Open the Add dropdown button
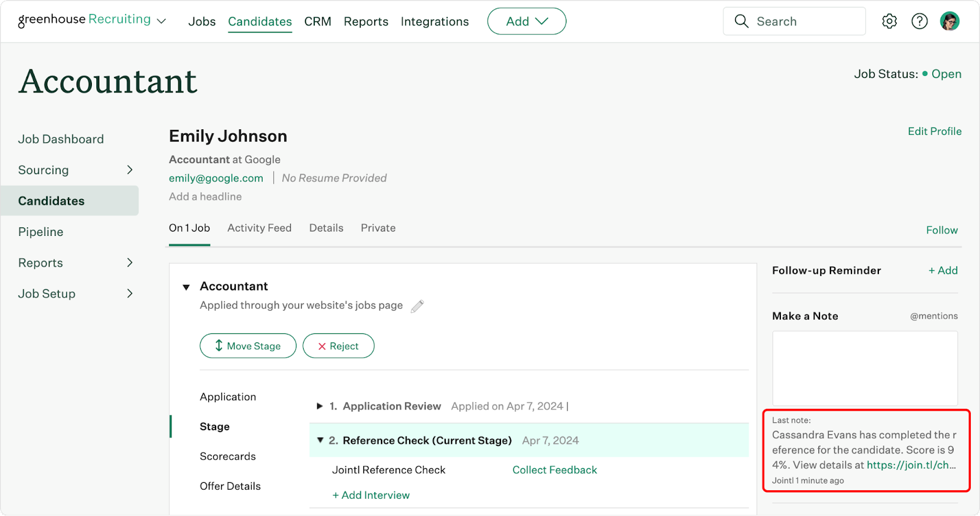The height and width of the screenshot is (516, 980). coord(527,21)
